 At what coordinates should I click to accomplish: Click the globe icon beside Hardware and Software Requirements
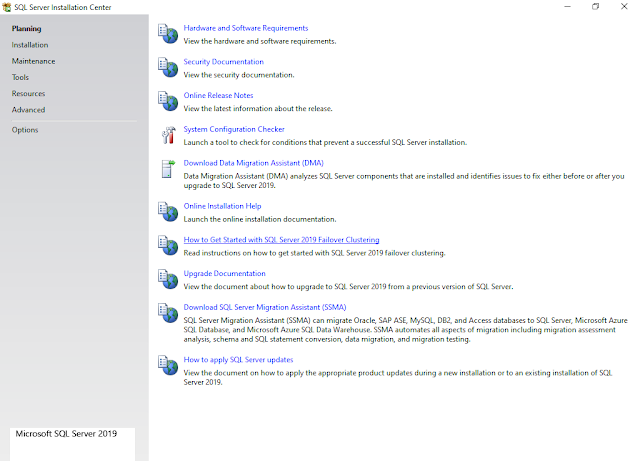pos(168,33)
